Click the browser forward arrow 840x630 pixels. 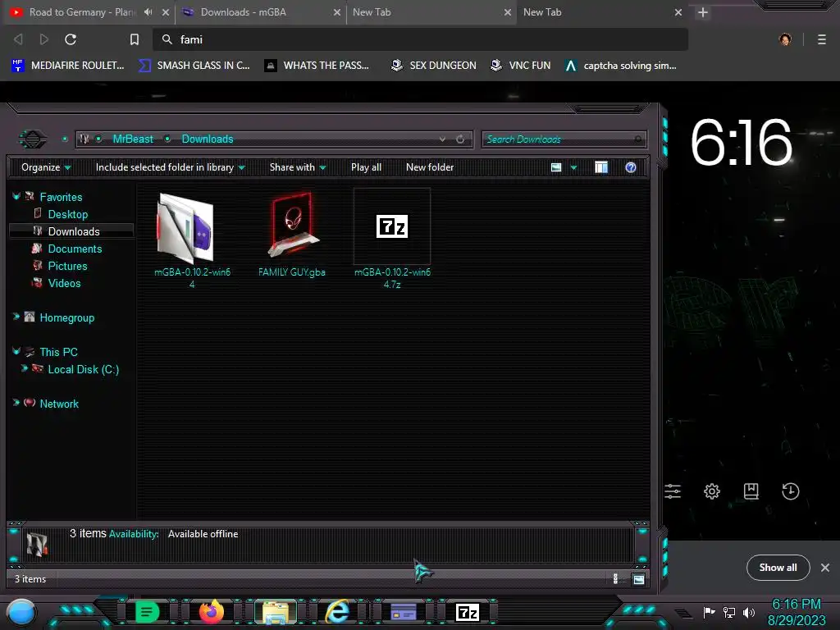pos(44,39)
